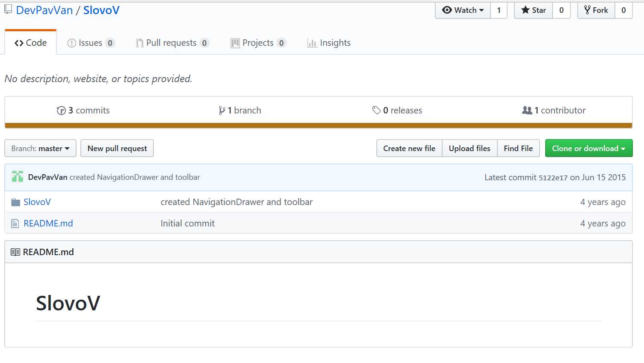View the 3 commits history
This screenshot has height=363, width=644.
point(83,110)
